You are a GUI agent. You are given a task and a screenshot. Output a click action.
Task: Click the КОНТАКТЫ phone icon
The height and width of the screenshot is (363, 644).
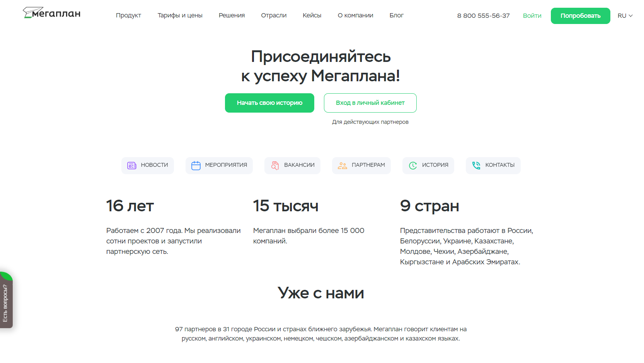pos(476,166)
